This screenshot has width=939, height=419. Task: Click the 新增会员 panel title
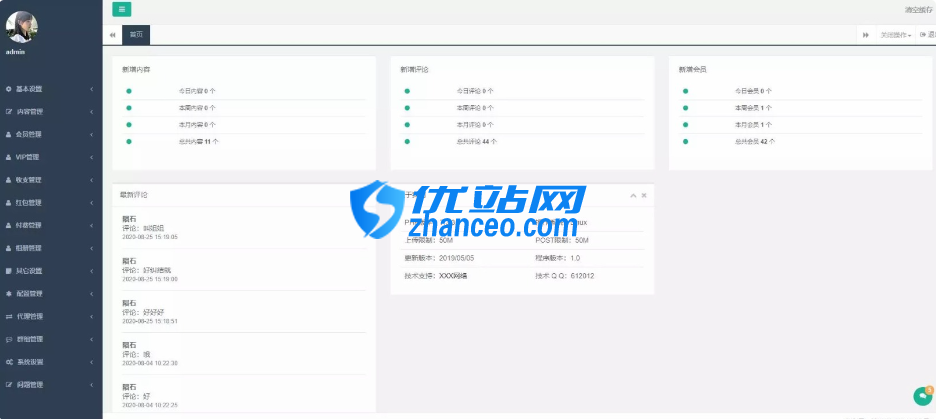[x=692, y=70]
